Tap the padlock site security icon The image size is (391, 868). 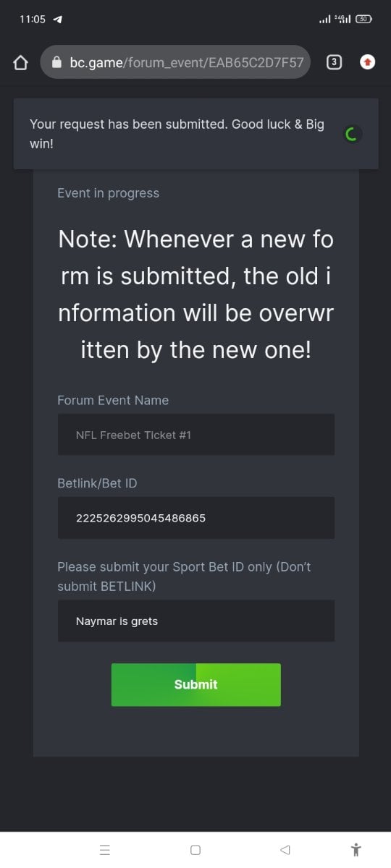coord(57,63)
